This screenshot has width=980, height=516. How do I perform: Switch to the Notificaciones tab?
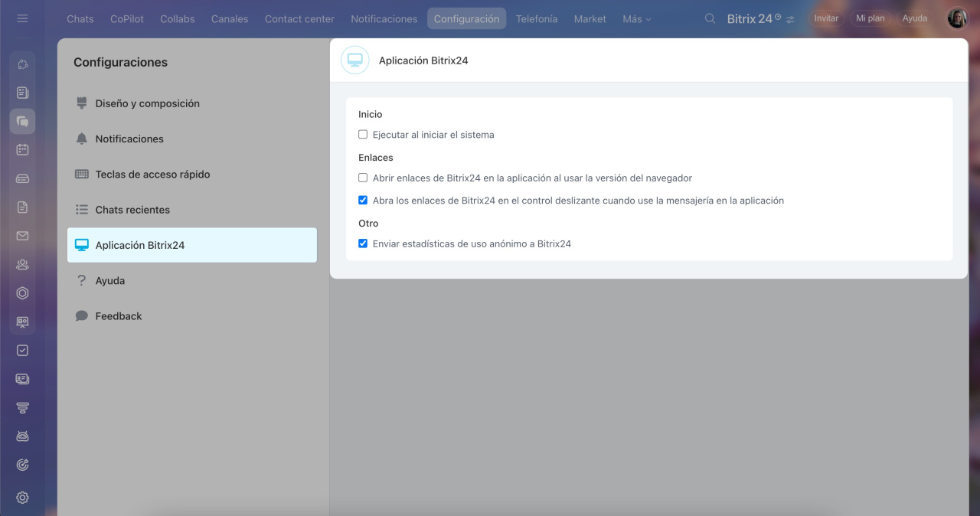pos(384,19)
